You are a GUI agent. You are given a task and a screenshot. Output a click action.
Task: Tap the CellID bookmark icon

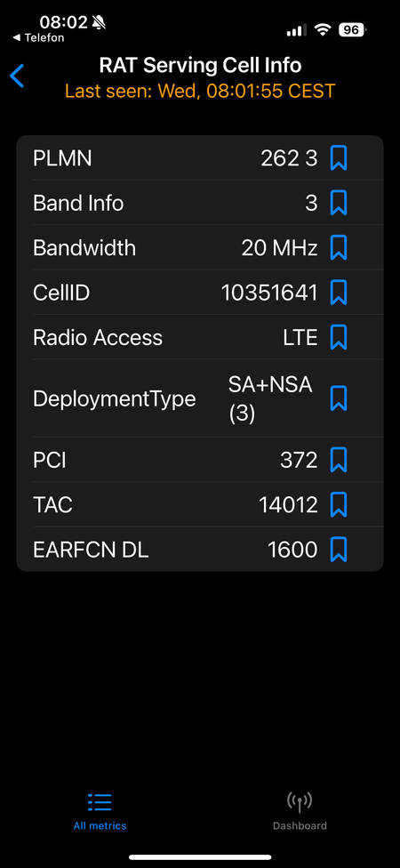339,293
